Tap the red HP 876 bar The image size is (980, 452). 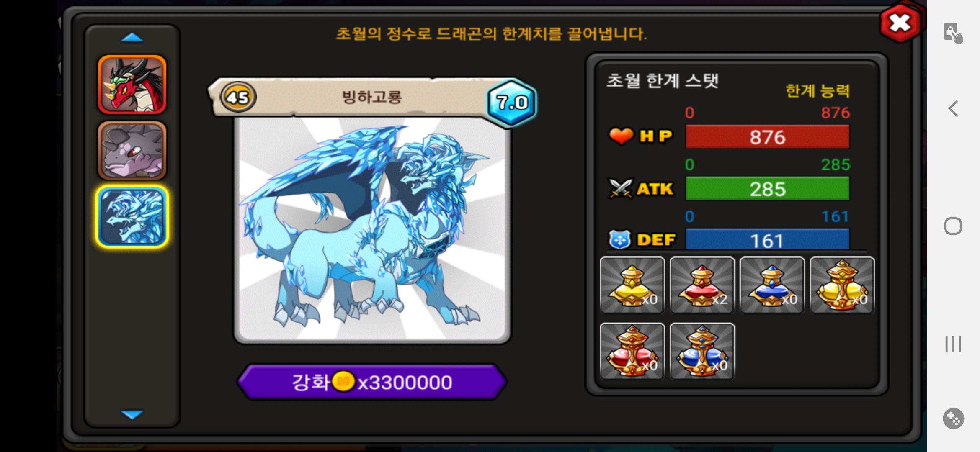[767, 137]
